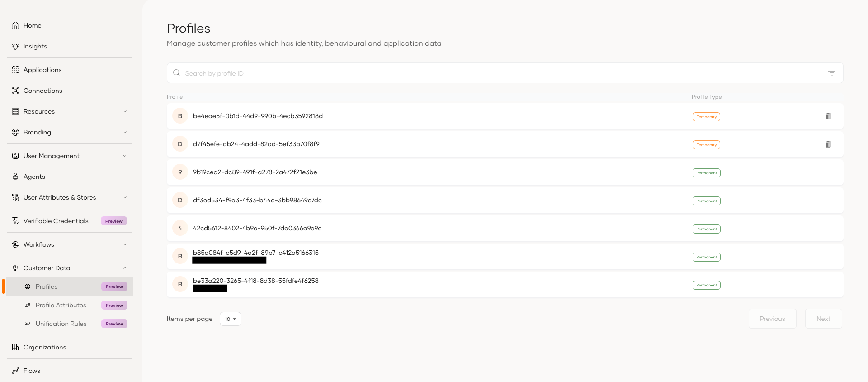Click the Verifiable Credentials badge icon

[x=15, y=221]
